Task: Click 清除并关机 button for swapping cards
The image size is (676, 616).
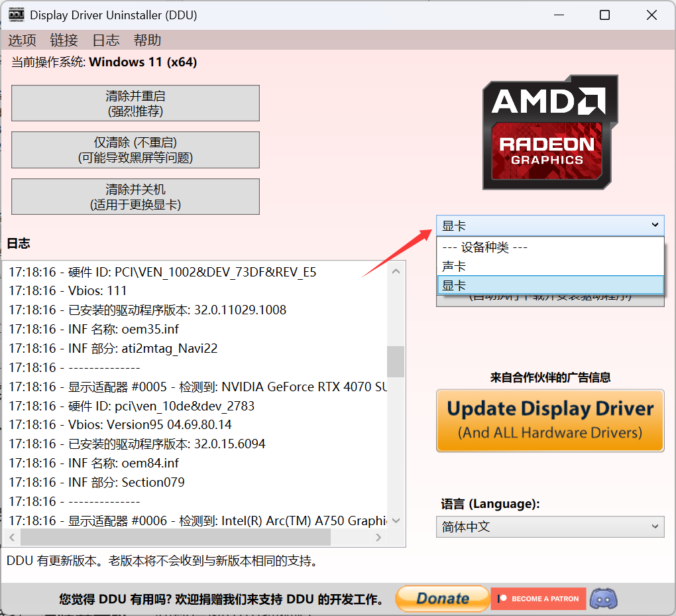Action: tap(135, 197)
